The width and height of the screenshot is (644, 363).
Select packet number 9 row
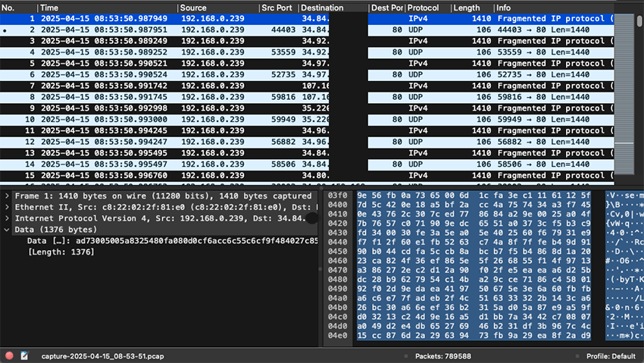click(x=307, y=108)
